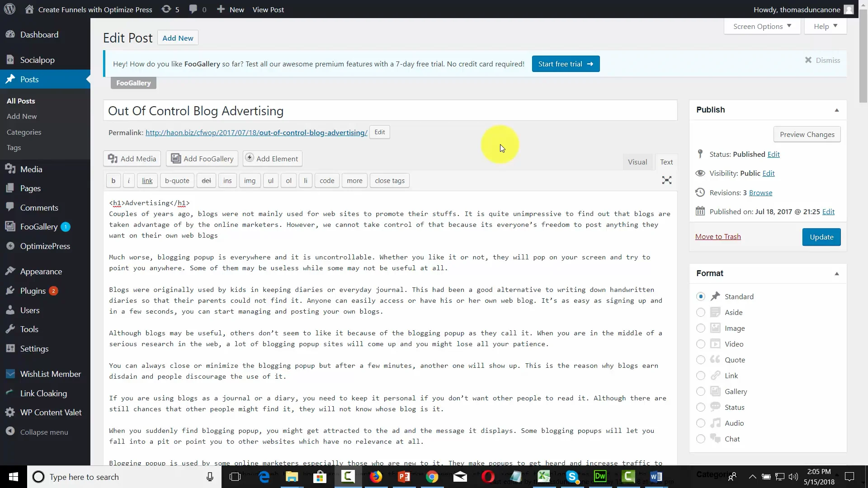Click the Move to Trash link
This screenshot has width=868, height=488.
(718, 237)
